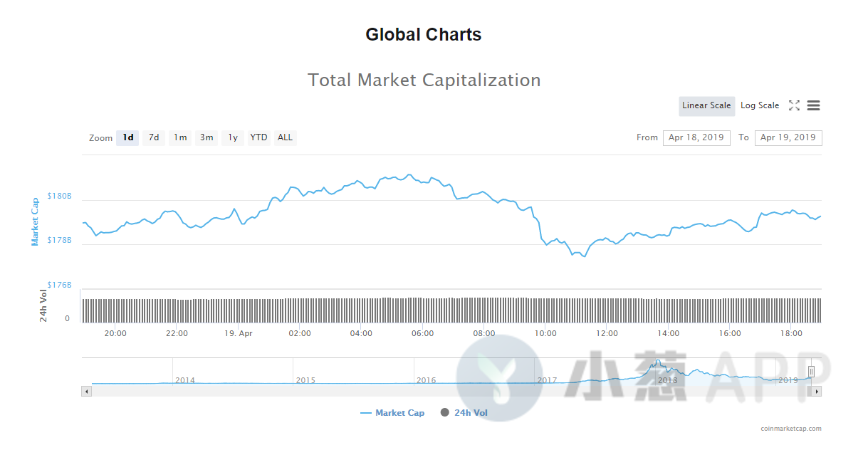This screenshot has width=868, height=450.
Task: Show ALL time zoom range
Action: [285, 137]
